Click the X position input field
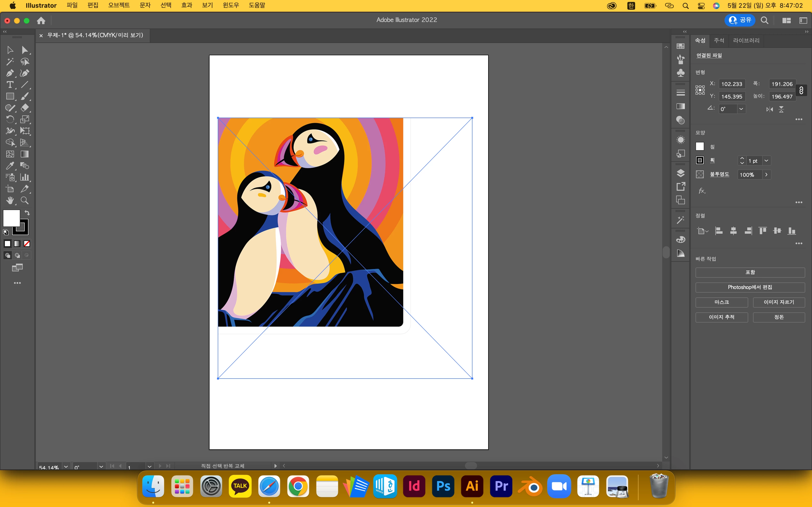This screenshot has height=507, width=812. (x=732, y=84)
